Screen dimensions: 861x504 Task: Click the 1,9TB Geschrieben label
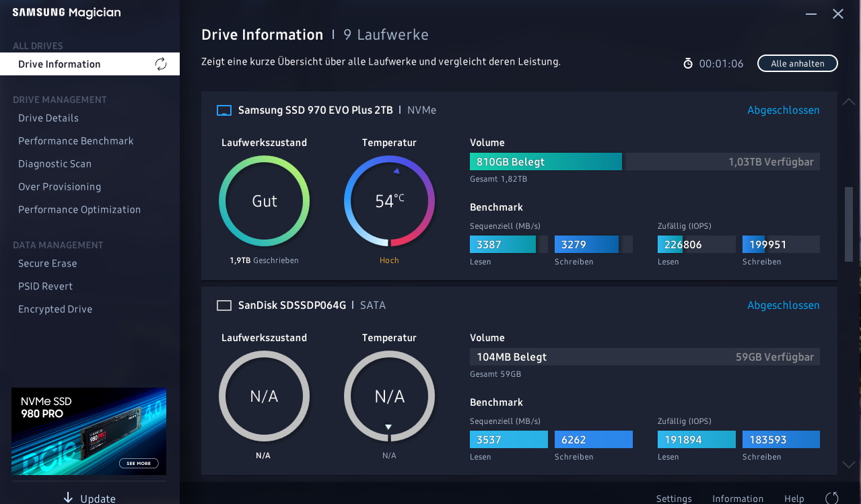[x=264, y=260]
